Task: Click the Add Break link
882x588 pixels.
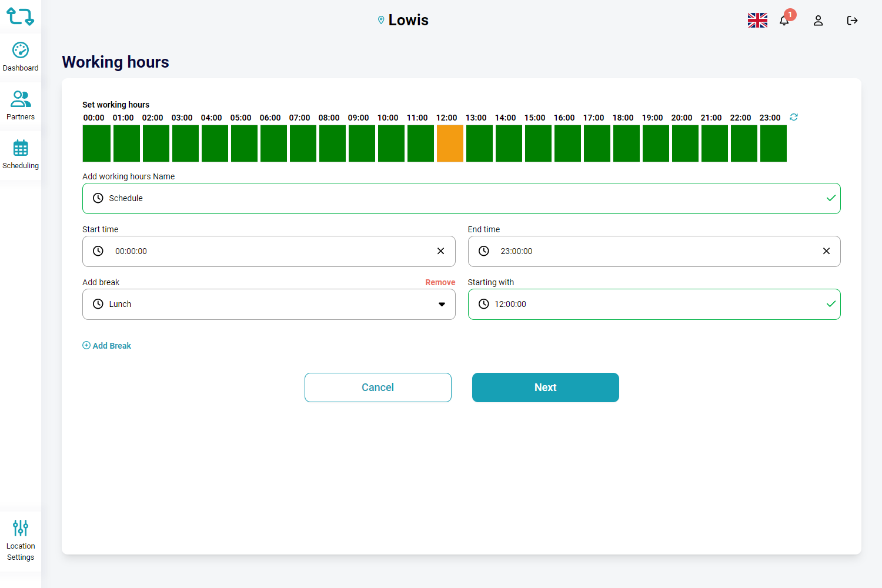Action: [107, 346]
